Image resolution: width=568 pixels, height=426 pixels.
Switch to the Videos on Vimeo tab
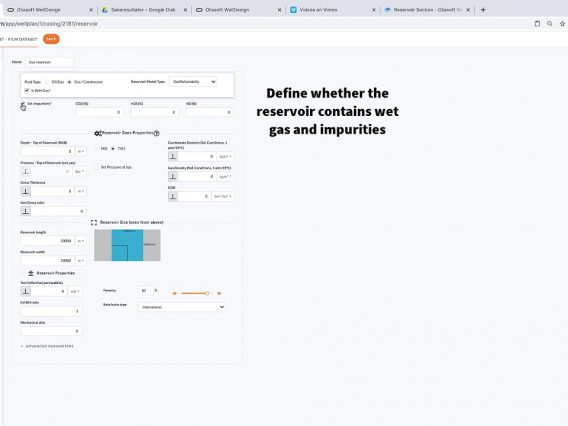tap(331, 10)
